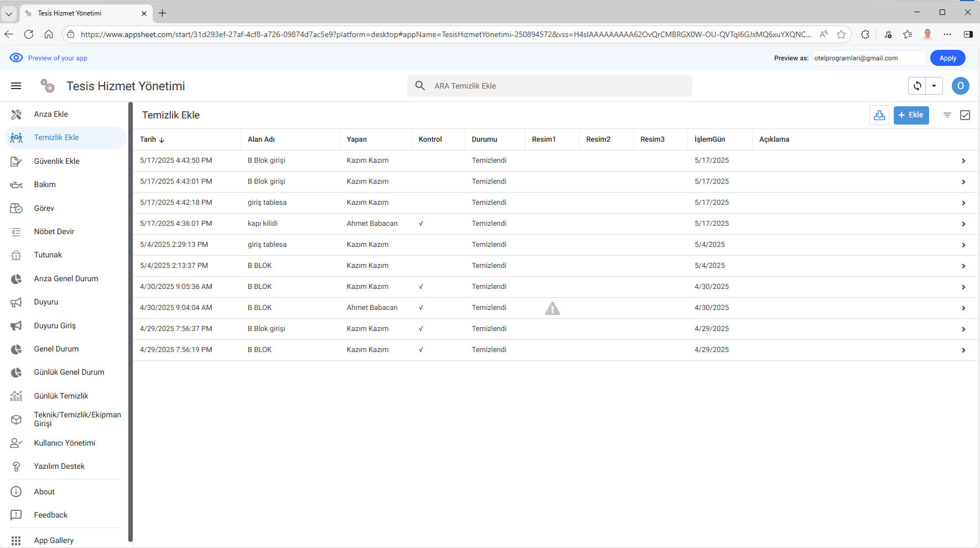The width and height of the screenshot is (980, 548).
Task: Open the user account avatar
Action: pyautogui.click(x=960, y=86)
